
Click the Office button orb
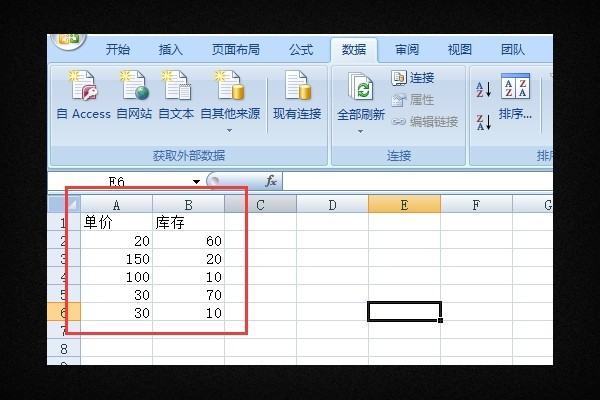coord(68,41)
